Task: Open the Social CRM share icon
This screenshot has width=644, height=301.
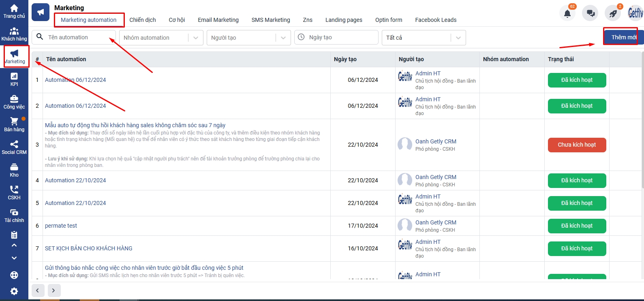Action: pos(14,147)
